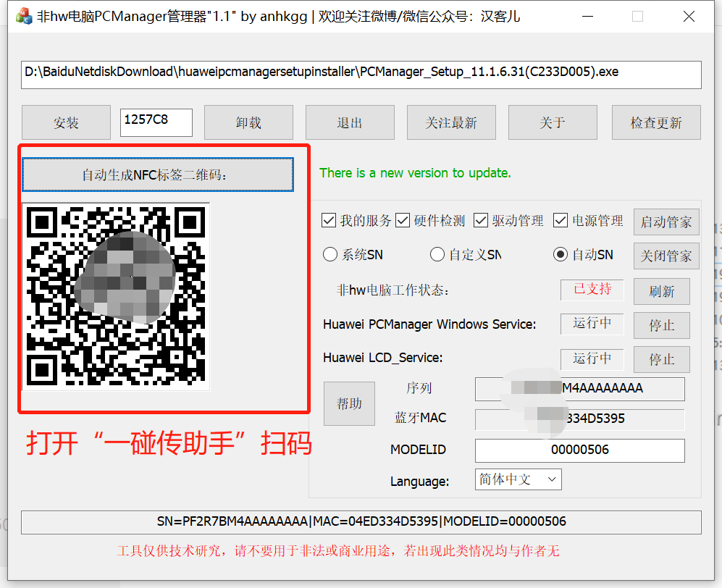Click the 检查更新 check update button

(656, 122)
